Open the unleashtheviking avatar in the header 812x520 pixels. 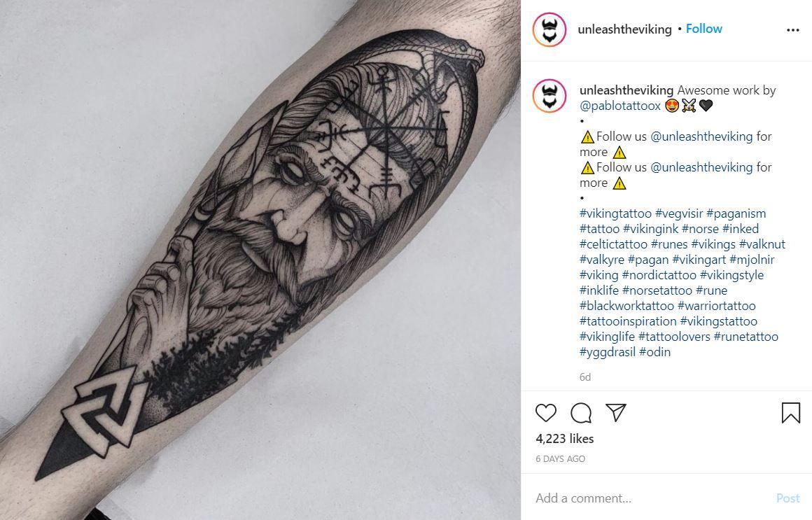pyautogui.click(x=549, y=29)
